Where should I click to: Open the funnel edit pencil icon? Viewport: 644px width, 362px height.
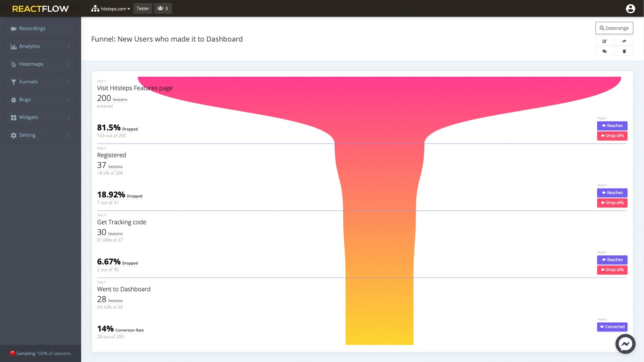tap(605, 41)
